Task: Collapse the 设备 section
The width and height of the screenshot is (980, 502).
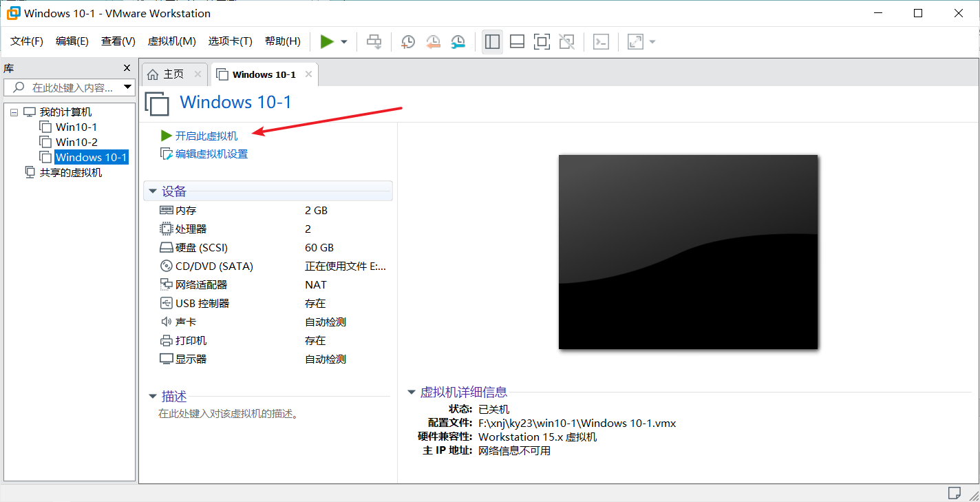Action: coord(152,191)
